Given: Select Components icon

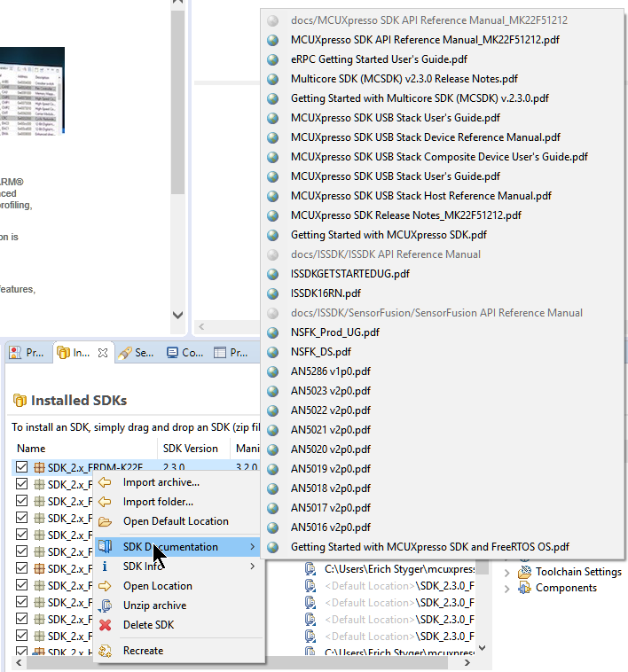Looking at the screenshot, I should pyautogui.click(x=525, y=589).
